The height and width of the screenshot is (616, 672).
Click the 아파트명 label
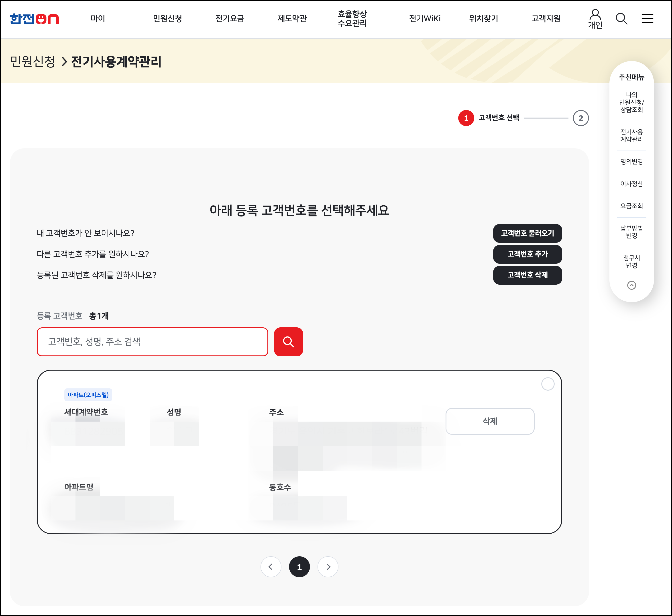(x=79, y=487)
